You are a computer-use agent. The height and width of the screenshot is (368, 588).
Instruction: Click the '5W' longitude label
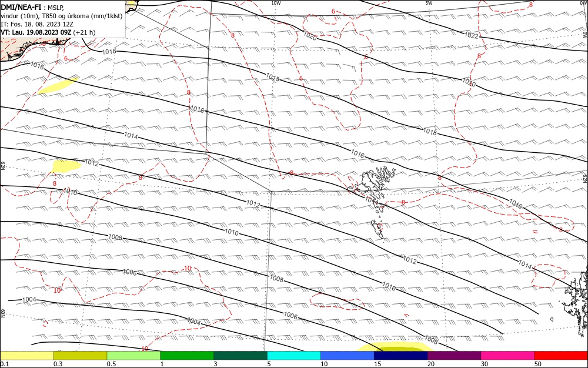[429, 3]
